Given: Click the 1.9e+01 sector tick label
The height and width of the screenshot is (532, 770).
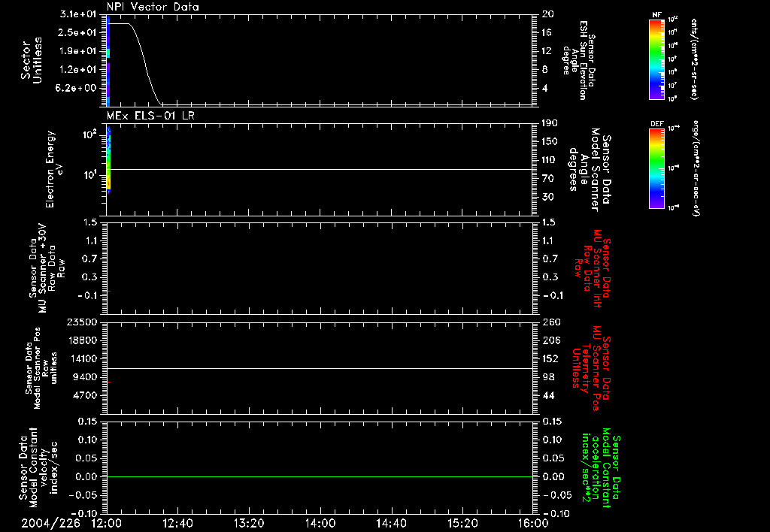Looking at the screenshot, I should click(x=78, y=51).
